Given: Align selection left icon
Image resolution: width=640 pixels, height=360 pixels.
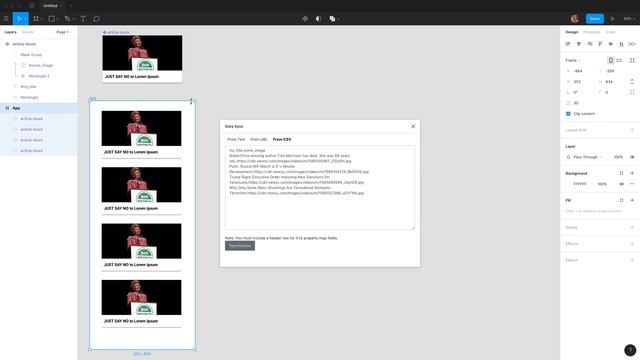Looking at the screenshot, I should point(568,44).
